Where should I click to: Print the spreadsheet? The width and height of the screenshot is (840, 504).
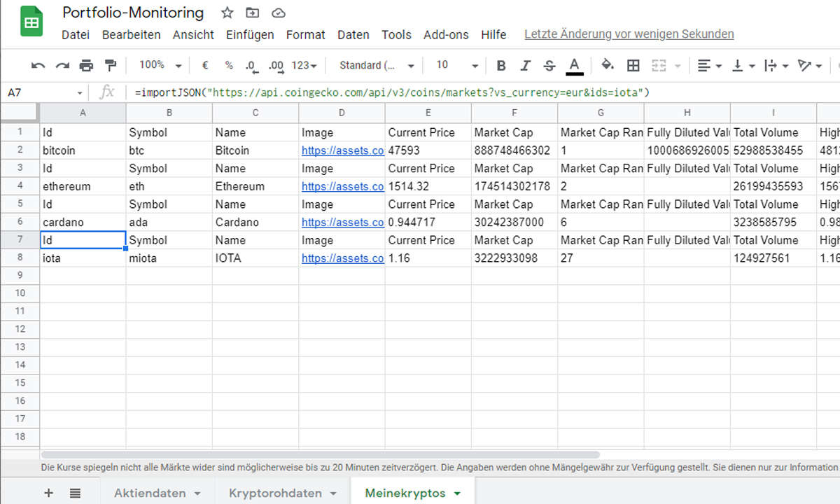pyautogui.click(x=86, y=65)
